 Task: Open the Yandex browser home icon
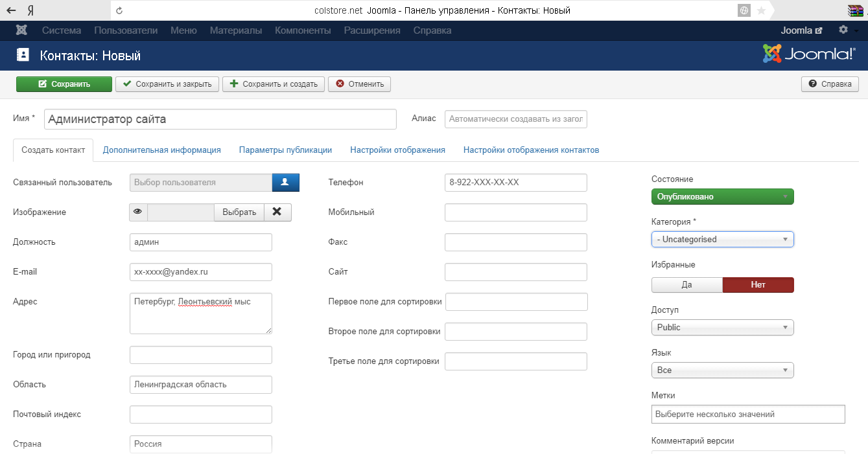(x=30, y=10)
